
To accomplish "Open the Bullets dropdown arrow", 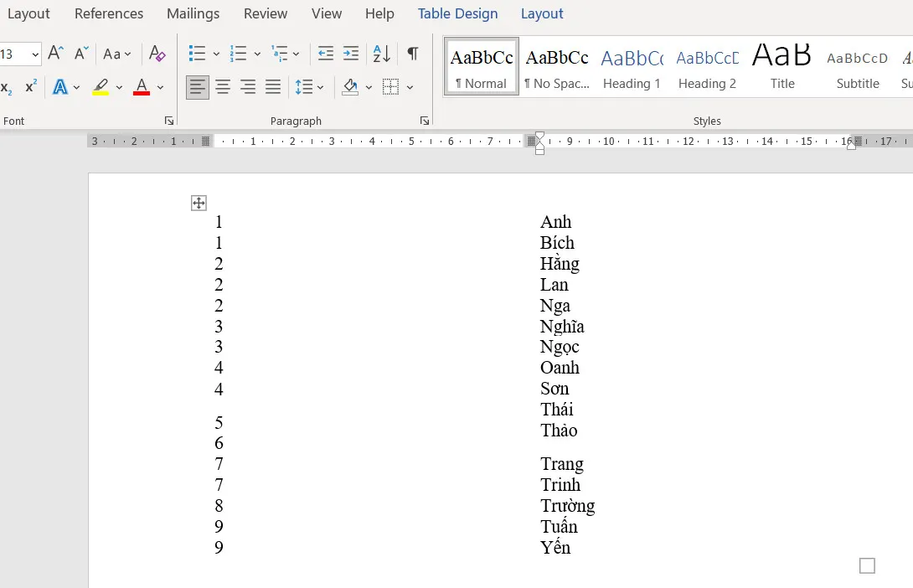I will click(x=216, y=54).
